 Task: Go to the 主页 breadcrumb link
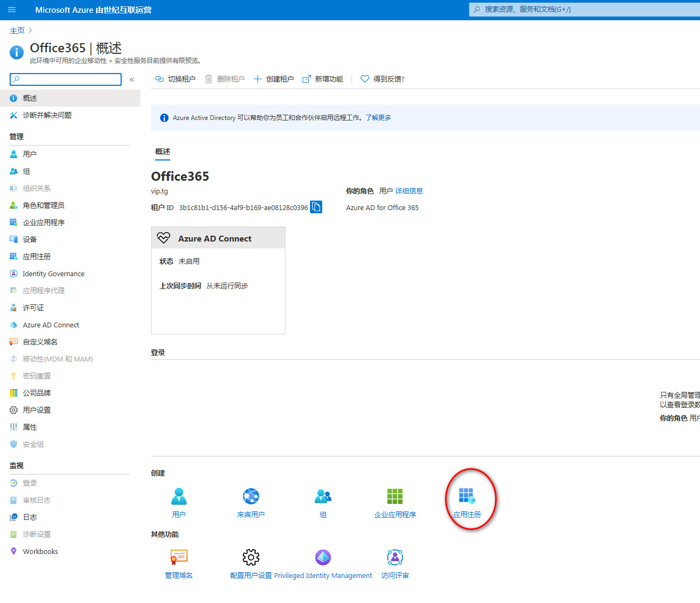click(x=17, y=30)
